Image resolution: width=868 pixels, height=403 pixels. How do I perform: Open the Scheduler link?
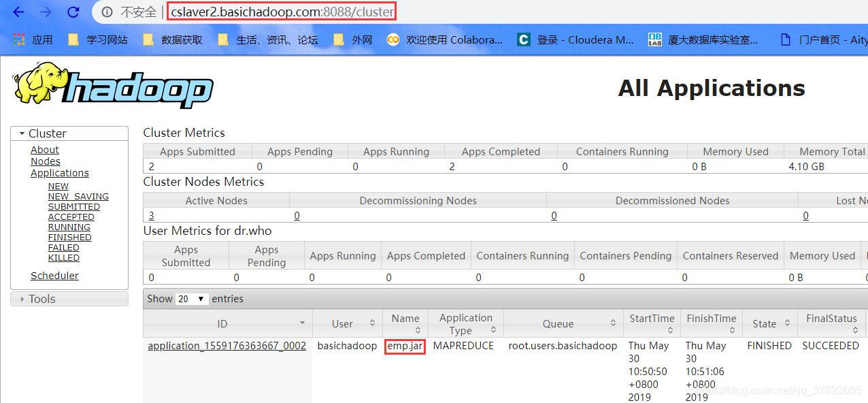point(54,276)
